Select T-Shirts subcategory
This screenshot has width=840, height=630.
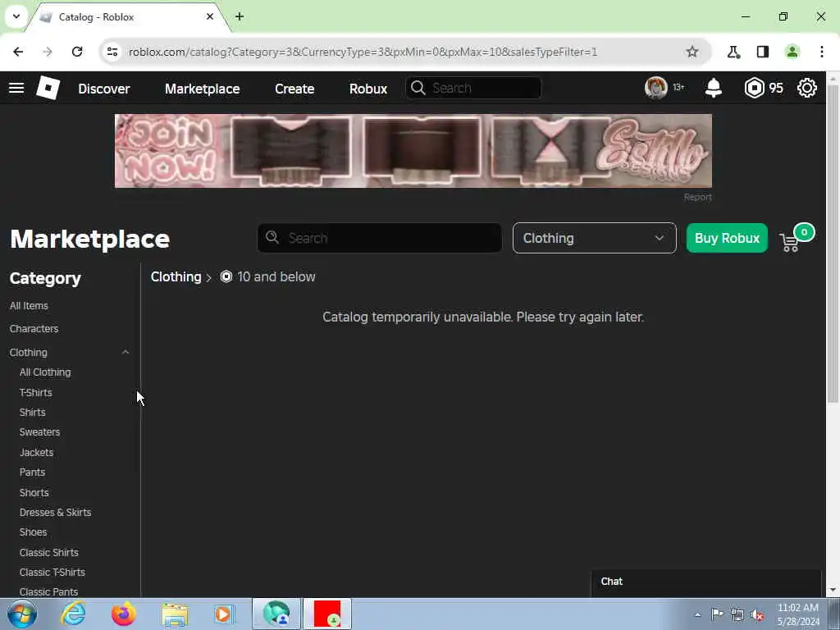point(36,393)
